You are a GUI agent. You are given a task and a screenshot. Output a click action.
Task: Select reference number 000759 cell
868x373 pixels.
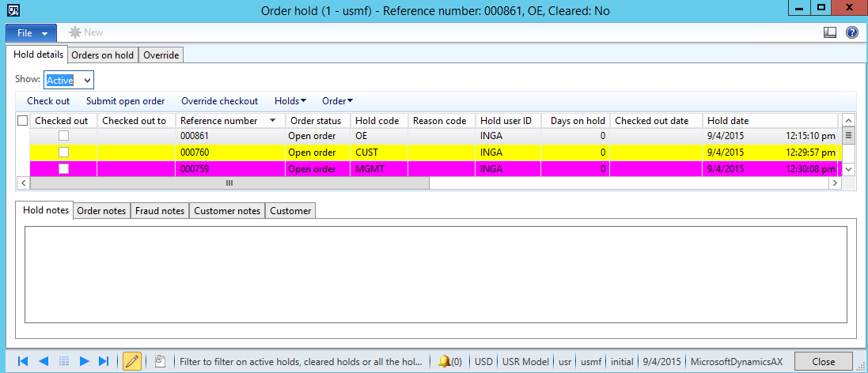[231, 169]
